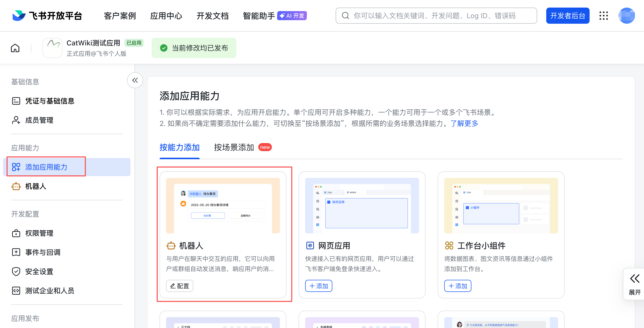This screenshot has width=644, height=328.
Task: Click the 机器人 robot icon in sidebar
Action: pos(16,186)
